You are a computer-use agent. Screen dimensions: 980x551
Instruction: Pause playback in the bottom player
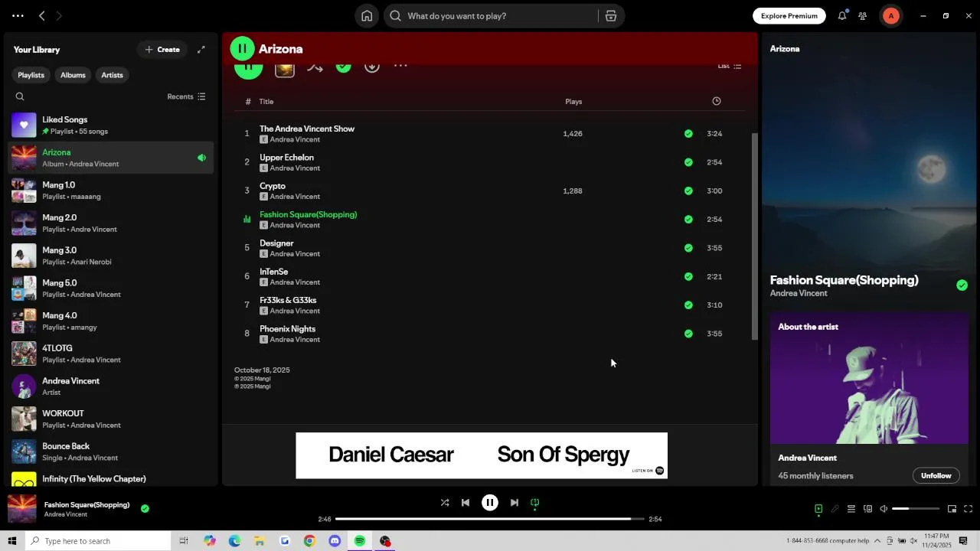point(490,503)
